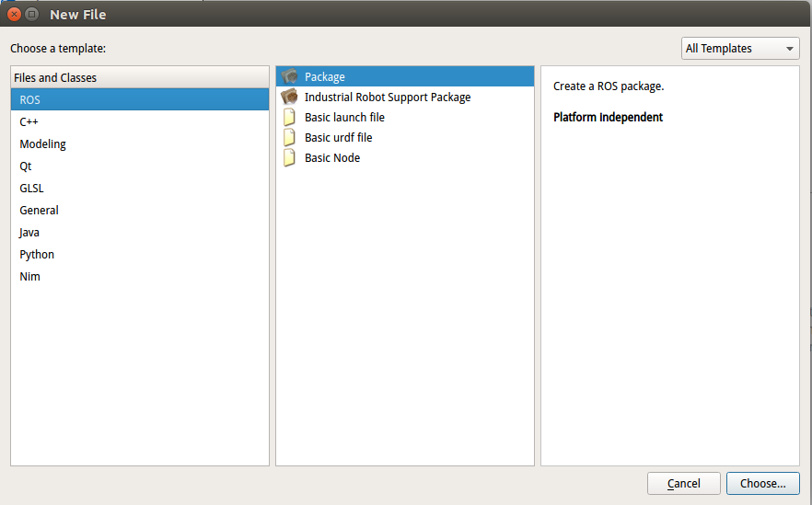Close the New File dialog
The image size is (812, 505).
click(x=14, y=15)
